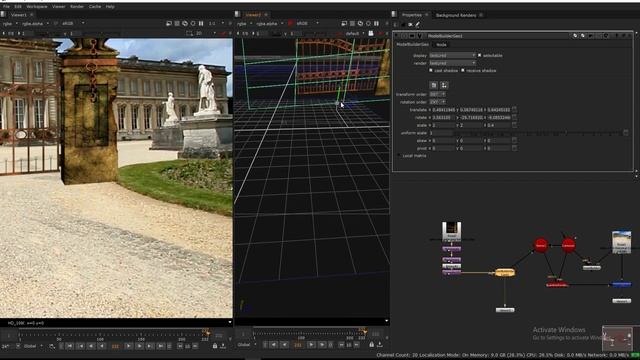Open Viewer2 default camera dropdown
The height and width of the screenshot is (360, 640).
(x=355, y=33)
